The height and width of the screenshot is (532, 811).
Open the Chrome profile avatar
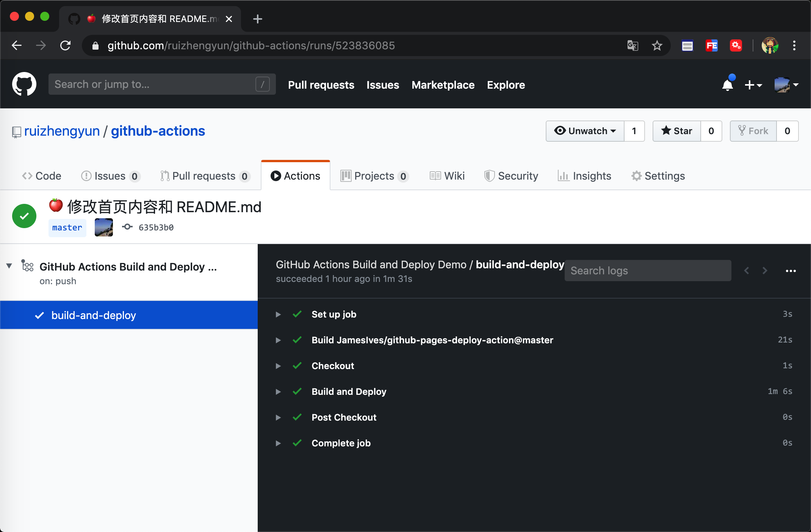click(x=770, y=45)
